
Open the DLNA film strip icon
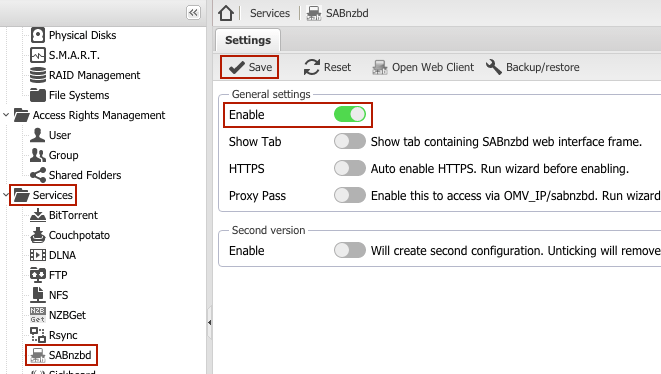(x=38, y=255)
